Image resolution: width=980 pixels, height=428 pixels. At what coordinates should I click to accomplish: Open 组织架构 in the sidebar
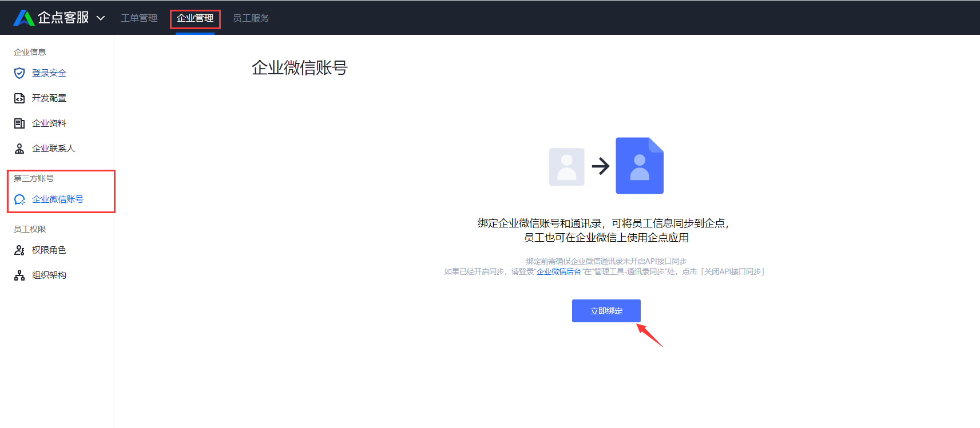tap(49, 275)
